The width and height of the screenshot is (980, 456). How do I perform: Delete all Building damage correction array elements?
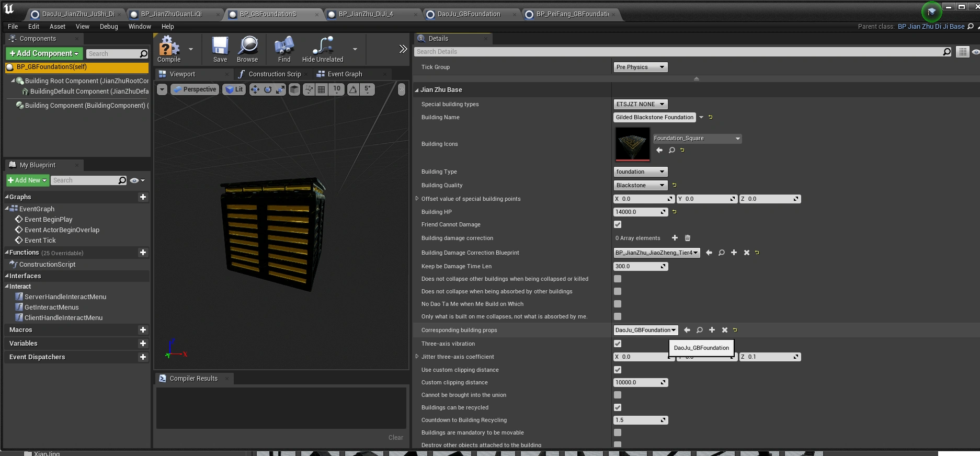coord(688,238)
